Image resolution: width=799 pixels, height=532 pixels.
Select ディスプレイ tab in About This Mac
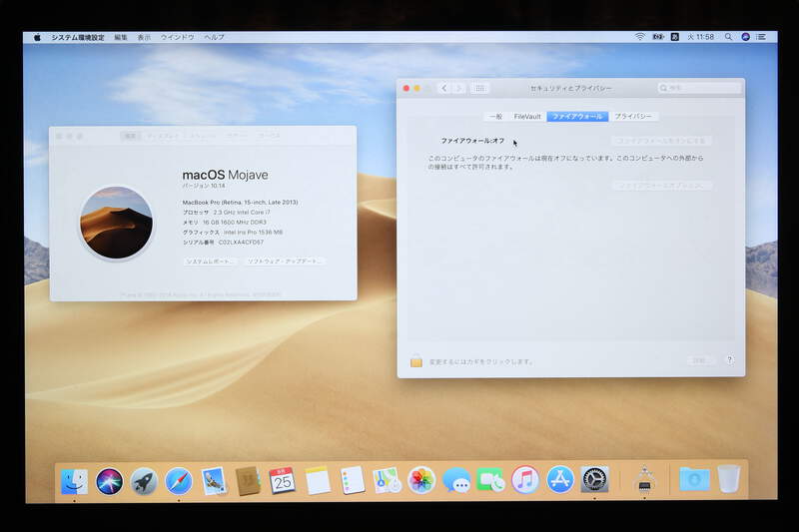pyautogui.click(x=163, y=136)
